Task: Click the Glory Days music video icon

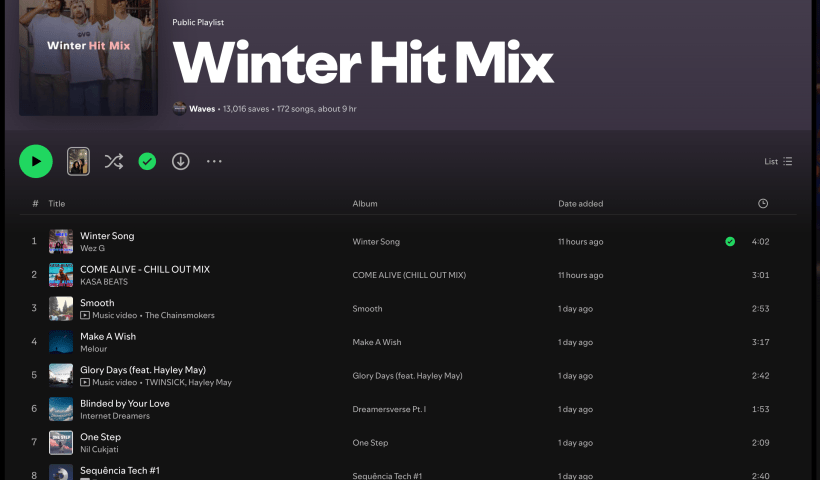Action: coord(85,382)
